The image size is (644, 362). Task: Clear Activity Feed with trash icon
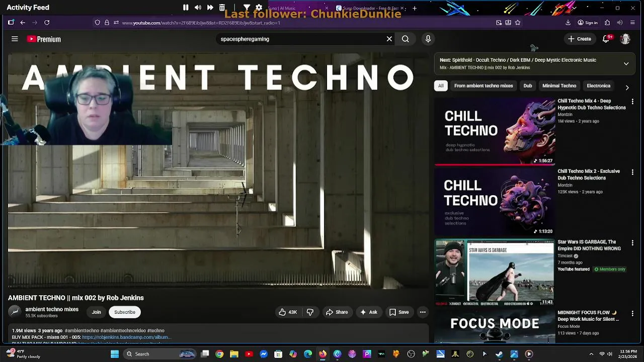[x=222, y=8]
